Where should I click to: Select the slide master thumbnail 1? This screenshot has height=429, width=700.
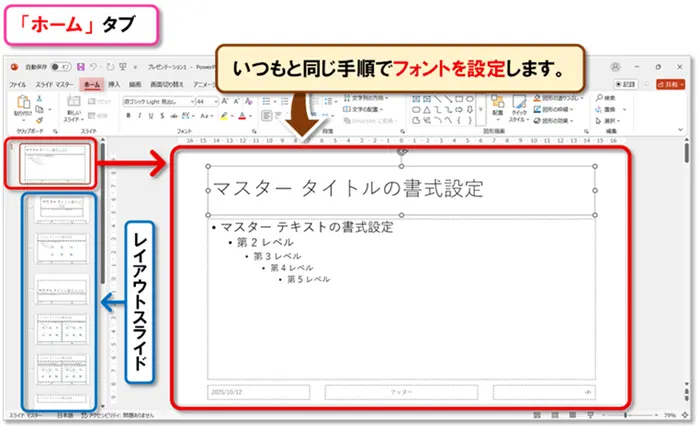(55, 163)
